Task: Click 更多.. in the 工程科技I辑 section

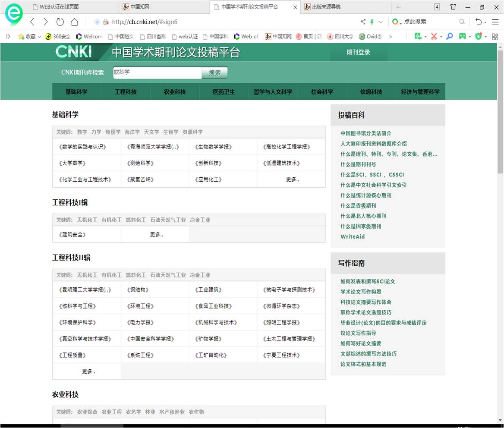Action: 157,235
